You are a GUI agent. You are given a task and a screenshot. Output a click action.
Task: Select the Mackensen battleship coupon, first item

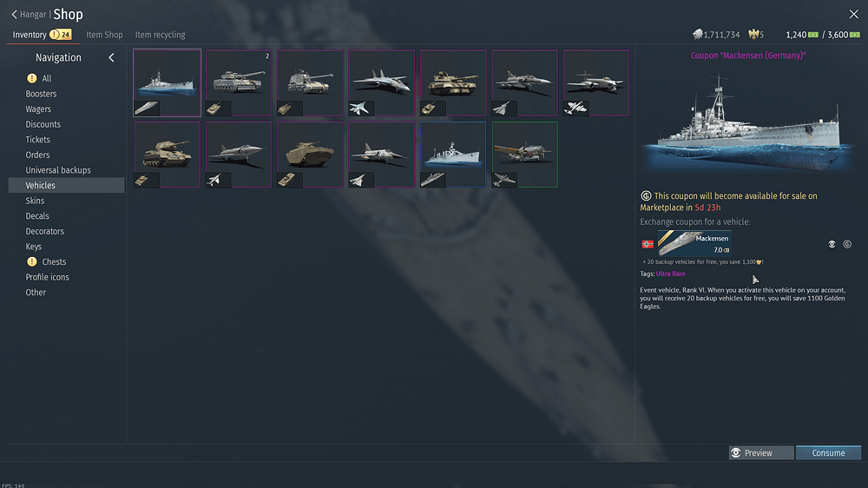(x=167, y=82)
